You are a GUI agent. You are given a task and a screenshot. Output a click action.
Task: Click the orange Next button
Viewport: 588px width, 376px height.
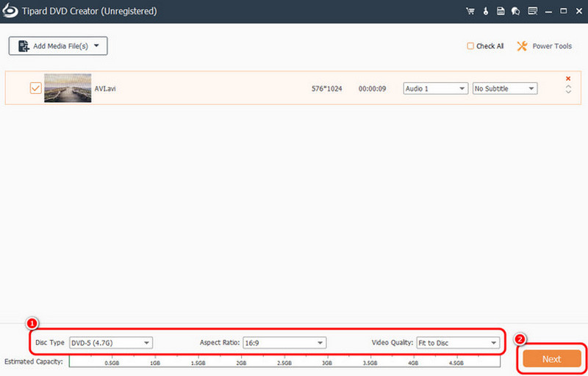pos(552,359)
